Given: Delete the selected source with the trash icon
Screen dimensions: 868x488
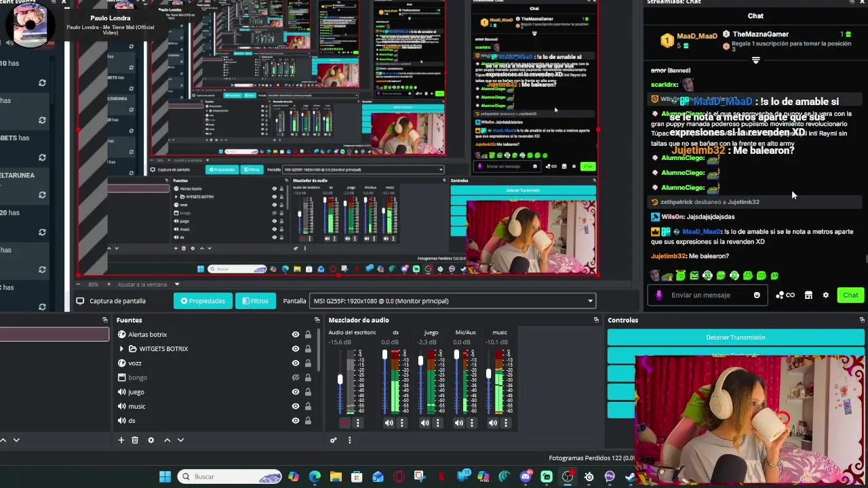Looking at the screenshot, I should click(135, 440).
